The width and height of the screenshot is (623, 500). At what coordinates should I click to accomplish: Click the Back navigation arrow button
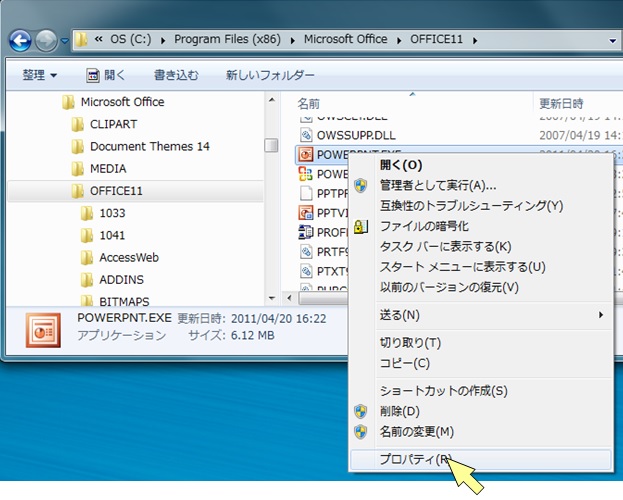point(20,40)
